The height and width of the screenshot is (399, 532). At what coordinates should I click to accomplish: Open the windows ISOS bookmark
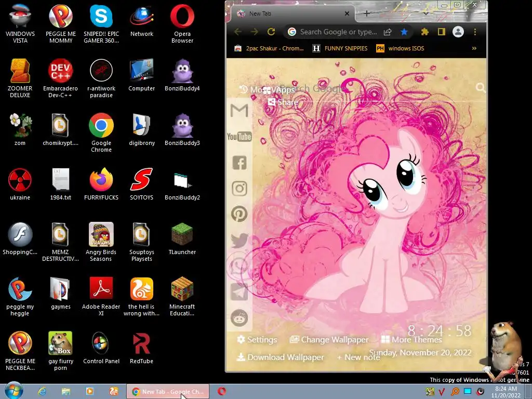click(x=400, y=48)
